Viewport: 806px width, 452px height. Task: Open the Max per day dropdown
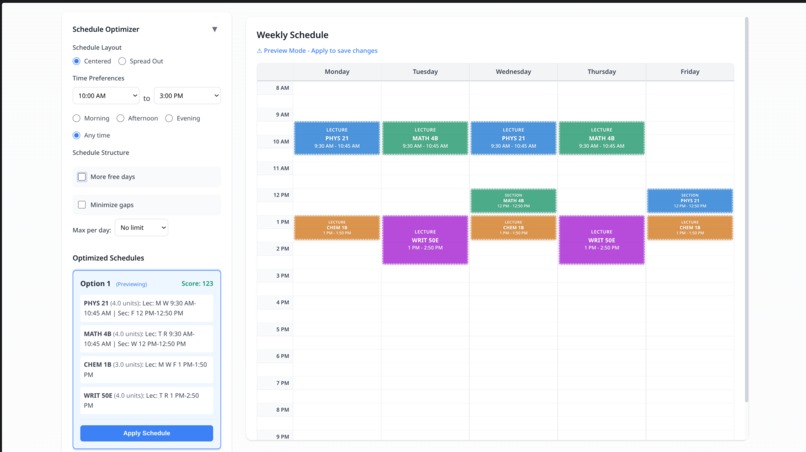141,228
